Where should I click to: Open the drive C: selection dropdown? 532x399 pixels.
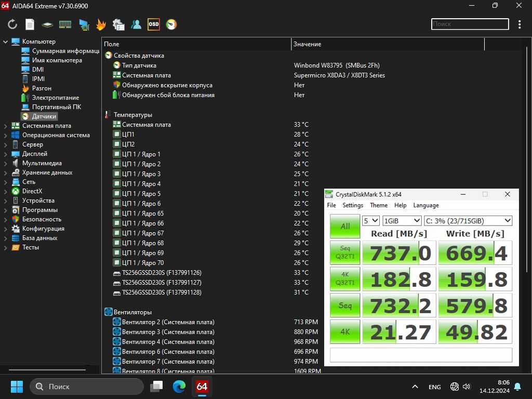pos(468,221)
